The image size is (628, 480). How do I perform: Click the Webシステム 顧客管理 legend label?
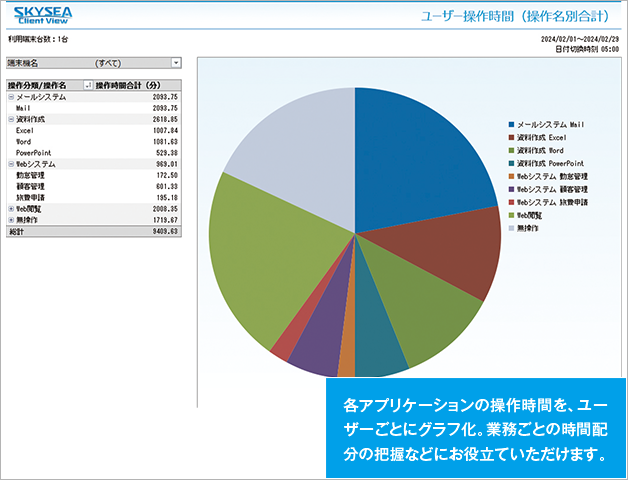(552, 189)
